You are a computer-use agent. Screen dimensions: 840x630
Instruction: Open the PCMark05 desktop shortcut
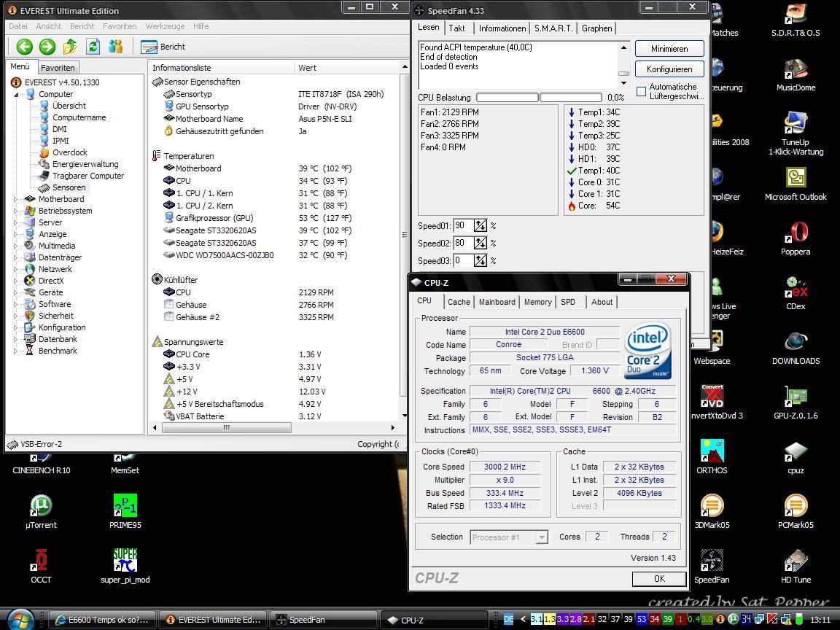(796, 511)
